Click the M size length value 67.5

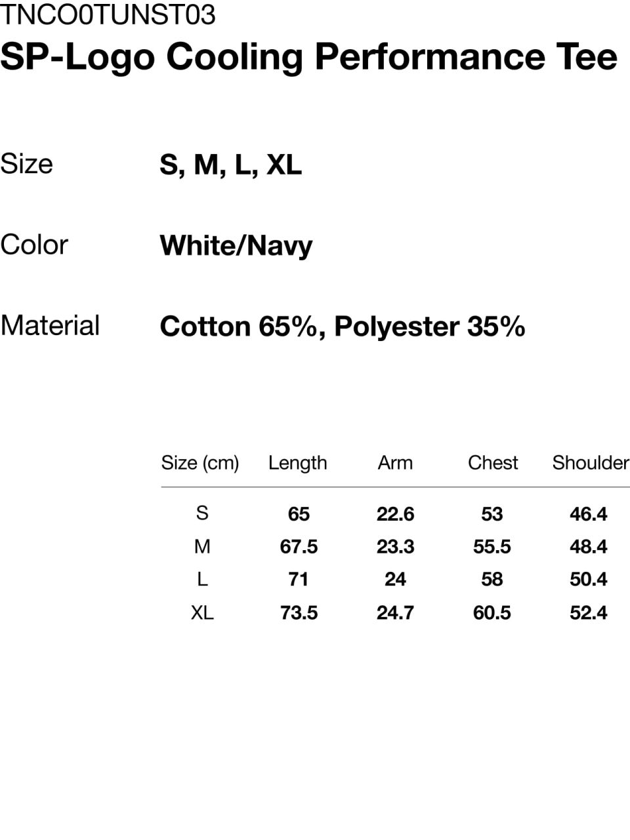(299, 547)
